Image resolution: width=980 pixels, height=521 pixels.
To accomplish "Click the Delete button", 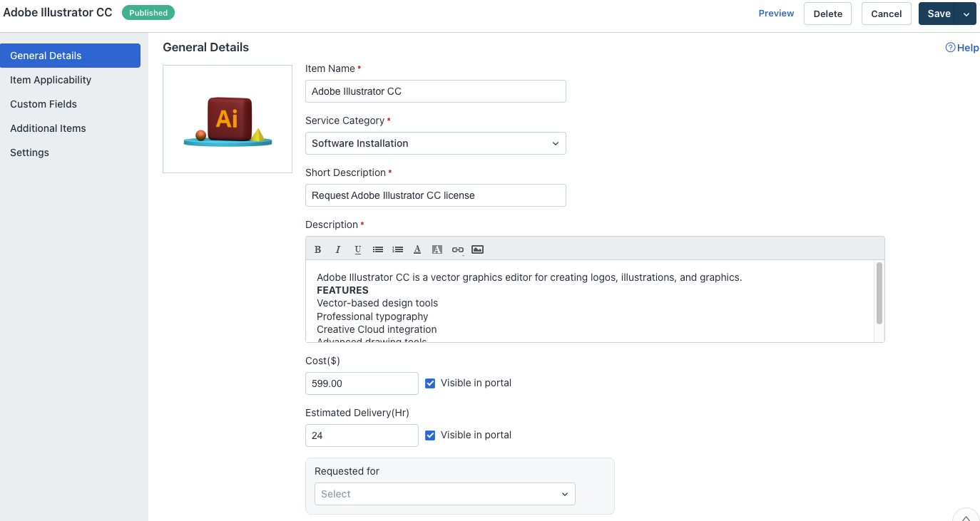I will pyautogui.click(x=827, y=14).
